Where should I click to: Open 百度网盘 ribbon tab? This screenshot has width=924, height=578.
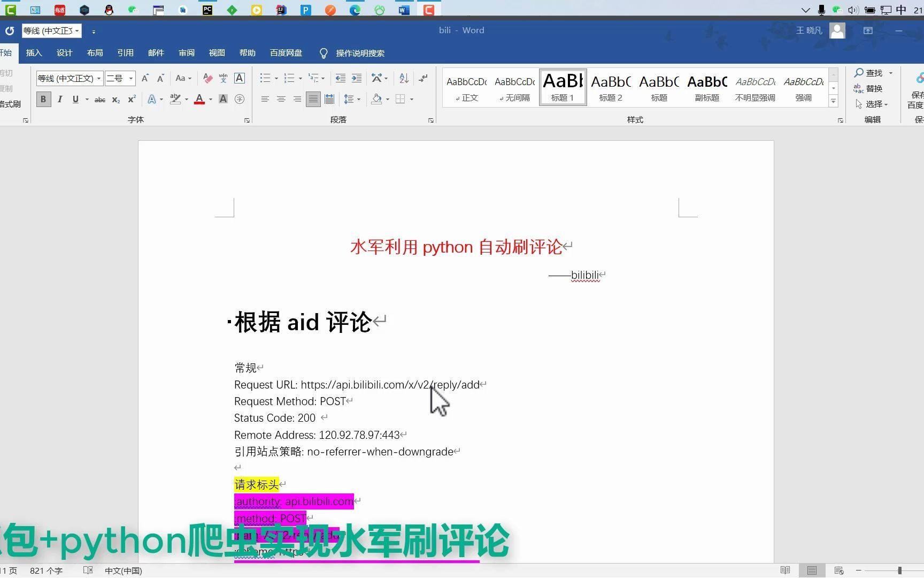(x=286, y=53)
